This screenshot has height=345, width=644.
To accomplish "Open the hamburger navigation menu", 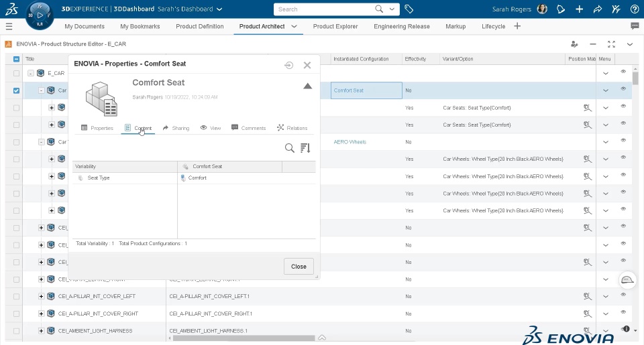I will [x=9, y=27].
